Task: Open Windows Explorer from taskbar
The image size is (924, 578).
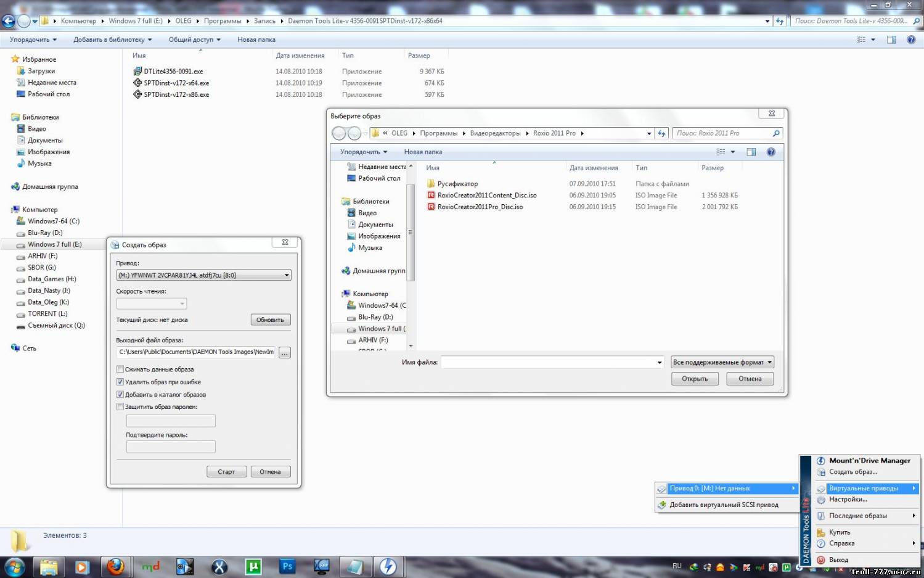Action: click(49, 566)
